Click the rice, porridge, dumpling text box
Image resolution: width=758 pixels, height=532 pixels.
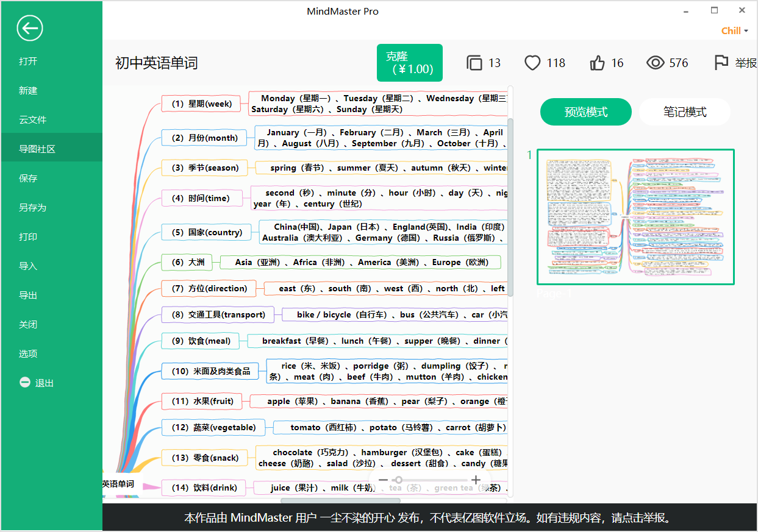click(x=387, y=371)
